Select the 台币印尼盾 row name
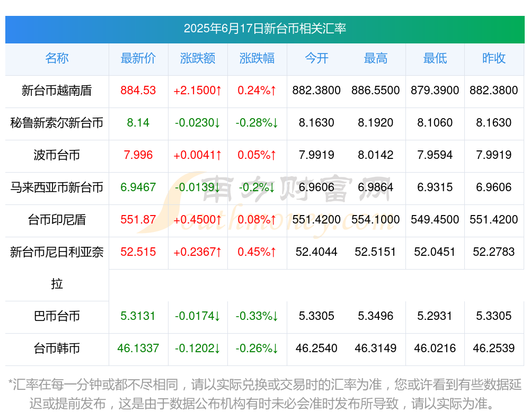The height and width of the screenshot is (420, 530). (57, 220)
